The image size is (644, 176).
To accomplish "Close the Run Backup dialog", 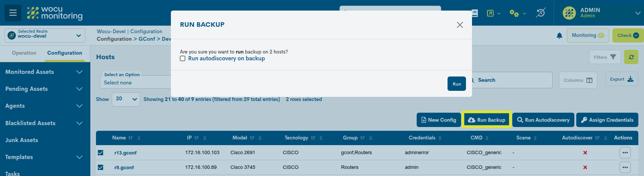I will click(460, 25).
